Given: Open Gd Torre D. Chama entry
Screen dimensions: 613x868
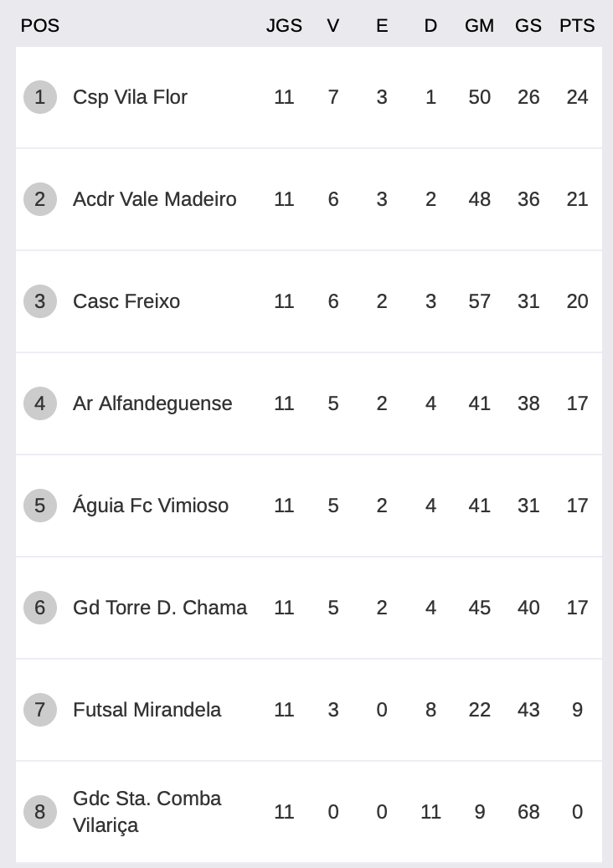Looking at the screenshot, I should 160,608.
